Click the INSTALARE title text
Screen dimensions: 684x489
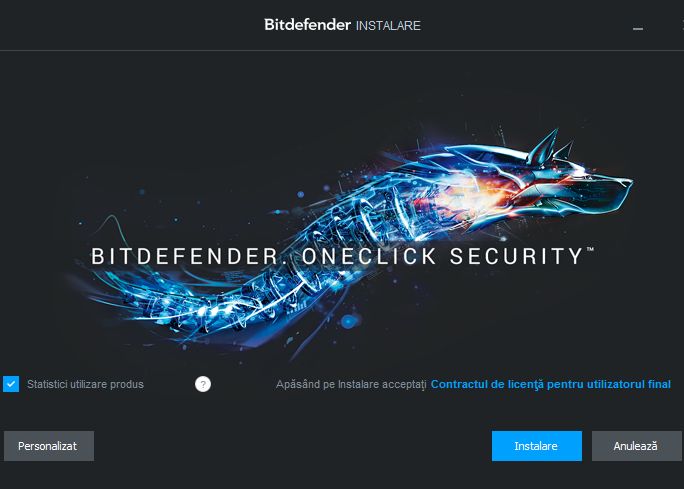[x=388, y=26]
